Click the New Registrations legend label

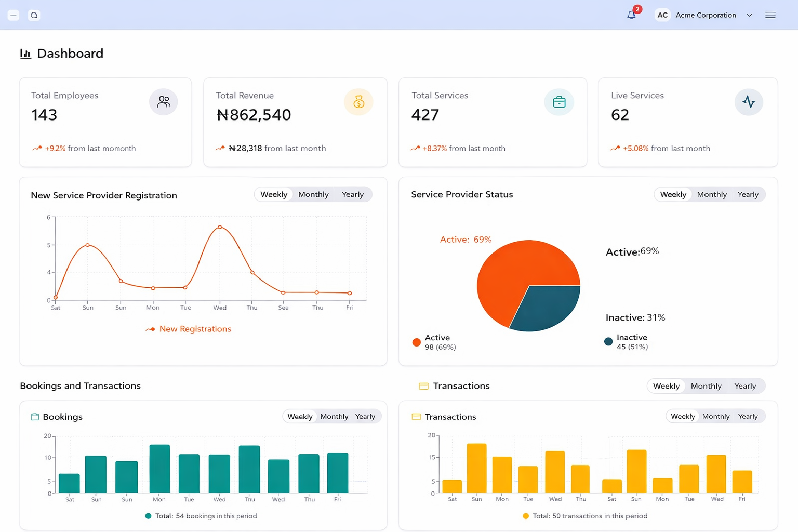[196, 329]
